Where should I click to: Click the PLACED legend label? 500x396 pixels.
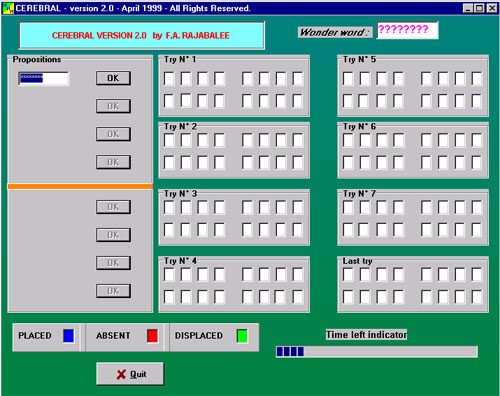point(35,336)
